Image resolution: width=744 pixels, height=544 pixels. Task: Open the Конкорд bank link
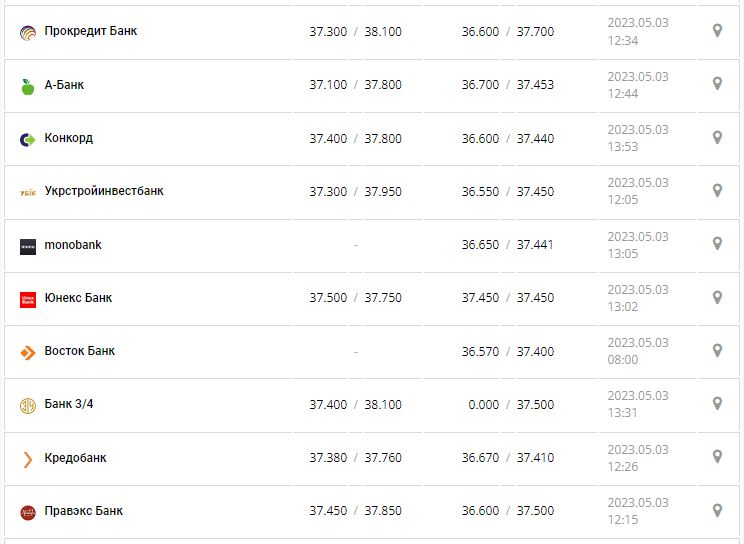point(69,138)
